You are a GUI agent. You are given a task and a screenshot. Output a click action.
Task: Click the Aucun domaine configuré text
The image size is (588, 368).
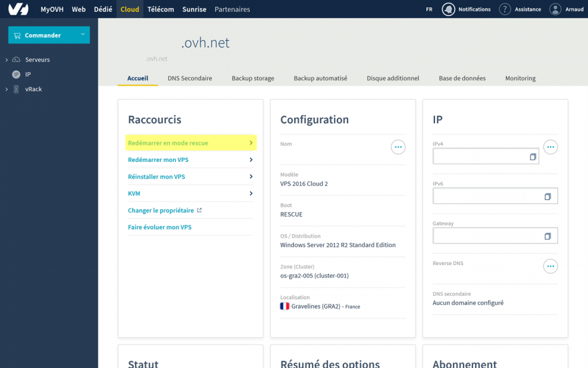468,302
